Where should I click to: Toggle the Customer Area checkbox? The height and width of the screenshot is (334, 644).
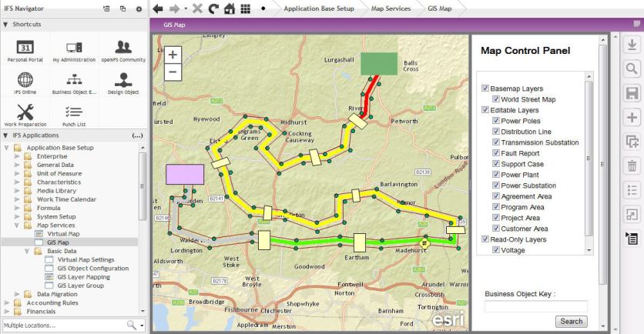click(x=496, y=228)
